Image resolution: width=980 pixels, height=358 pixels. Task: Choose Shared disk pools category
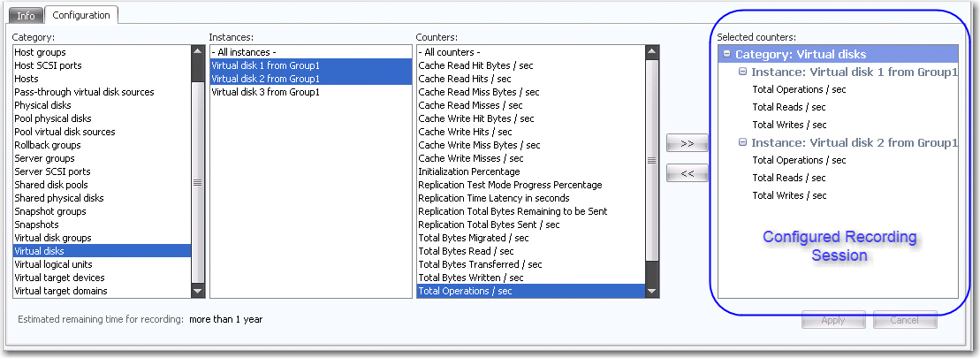pyautogui.click(x=52, y=185)
